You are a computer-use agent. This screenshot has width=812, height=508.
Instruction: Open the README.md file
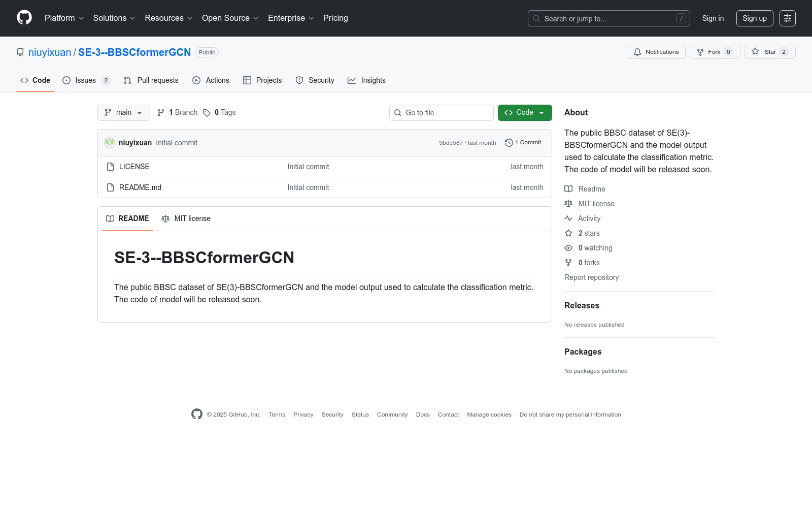click(x=140, y=187)
